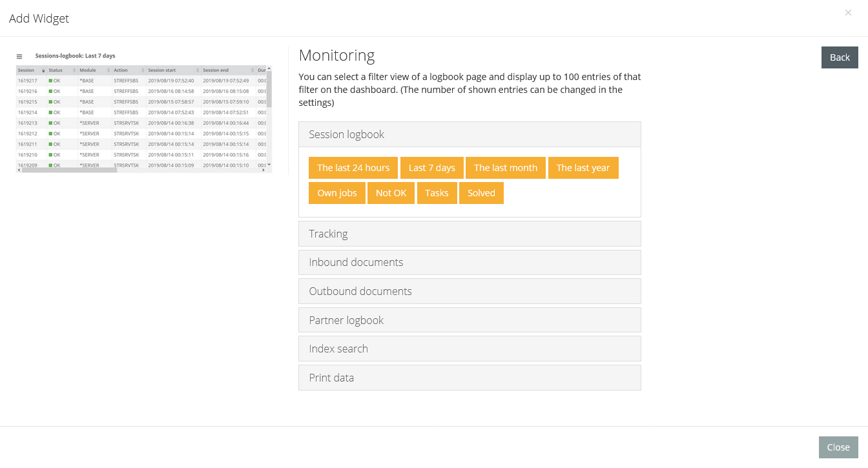Close the Add Widget dialog with X

848,13
